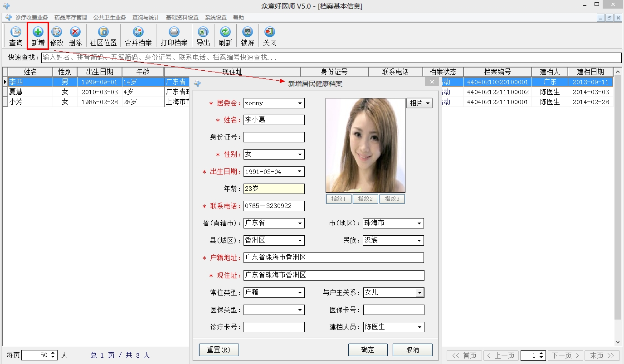Viewport: 624px width, 364px height.
Task: Open the 系统设置 menu
Action: tap(216, 18)
